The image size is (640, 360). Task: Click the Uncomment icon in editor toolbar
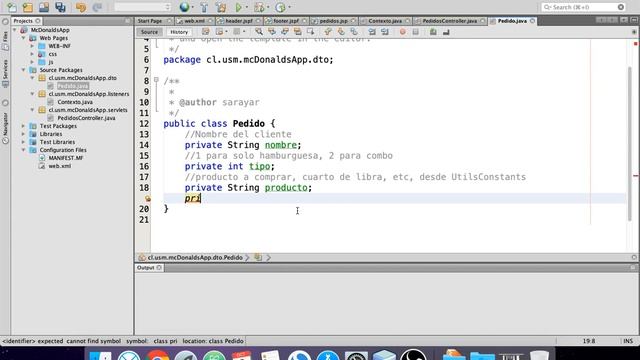(446, 31)
